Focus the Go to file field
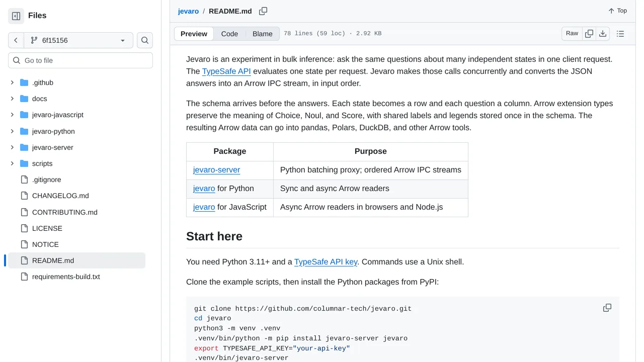644x362 pixels. click(x=80, y=60)
